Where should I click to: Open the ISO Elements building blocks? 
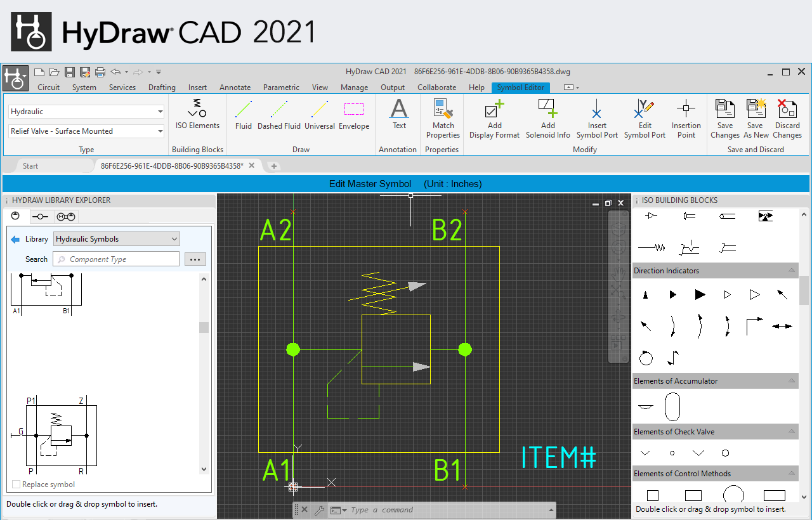[x=197, y=114]
